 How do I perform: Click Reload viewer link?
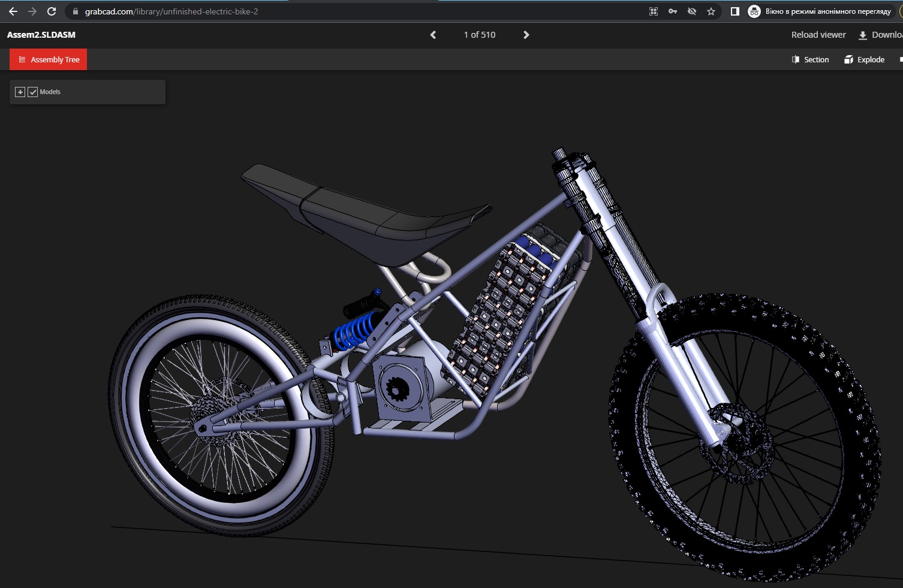[818, 35]
